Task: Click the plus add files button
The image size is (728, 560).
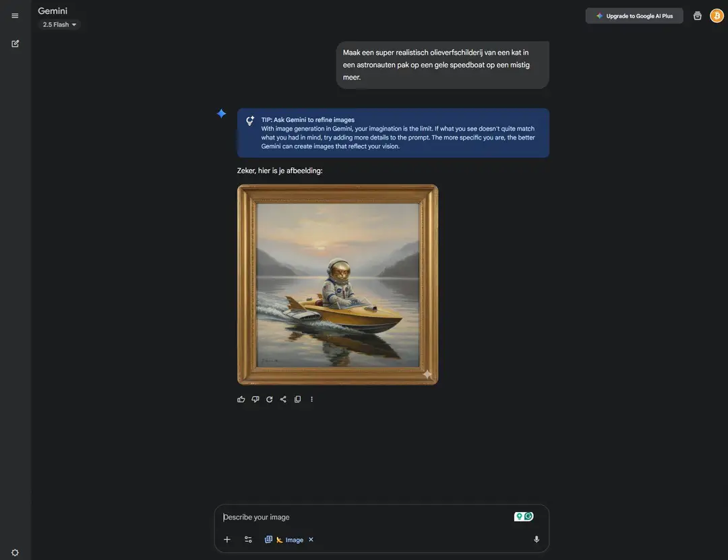Action: coord(227,540)
